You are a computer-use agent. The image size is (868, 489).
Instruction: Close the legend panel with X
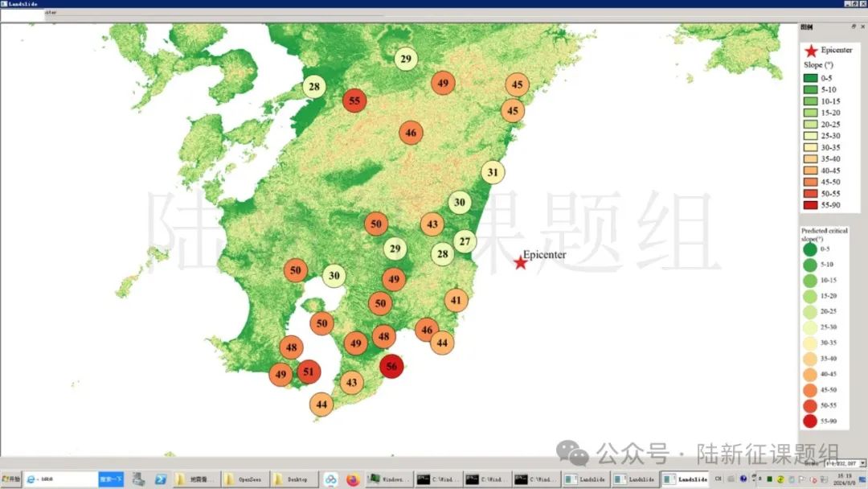(x=862, y=27)
